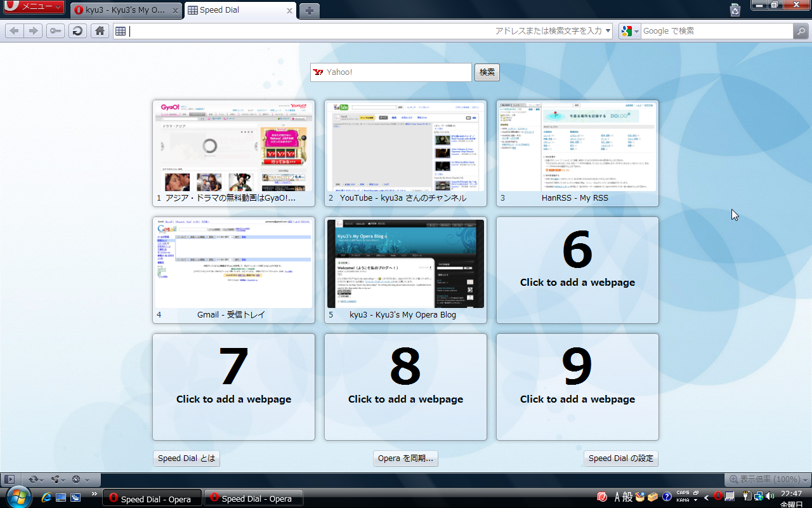Click the IME input mode 'A' indicator

(x=617, y=497)
